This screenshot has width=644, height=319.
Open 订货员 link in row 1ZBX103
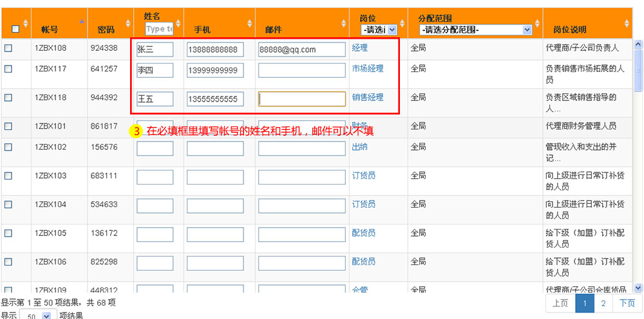363,175
